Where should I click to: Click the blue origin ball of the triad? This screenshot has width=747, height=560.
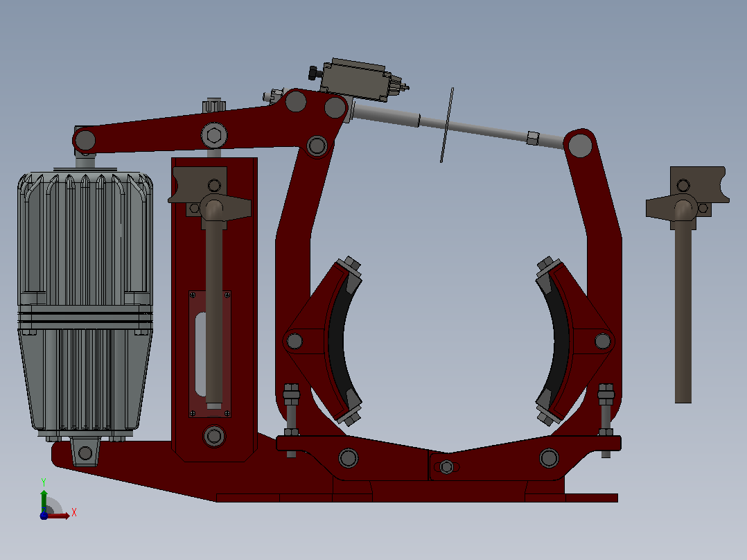coord(44,516)
